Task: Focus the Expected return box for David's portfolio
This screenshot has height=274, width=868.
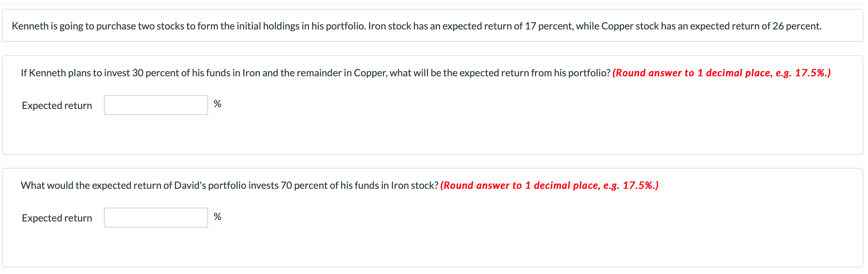Action: [x=156, y=218]
